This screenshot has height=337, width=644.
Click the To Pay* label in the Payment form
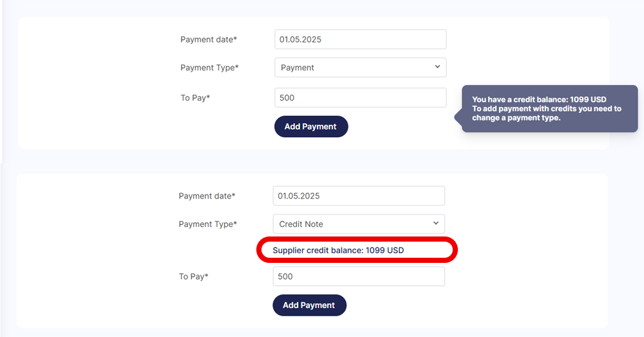tap(195, 98)
